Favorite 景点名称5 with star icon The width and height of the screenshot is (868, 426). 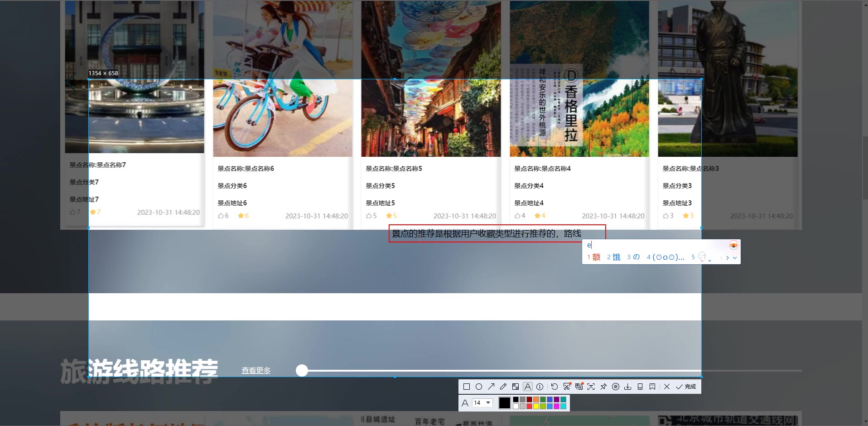pos(389,216)
